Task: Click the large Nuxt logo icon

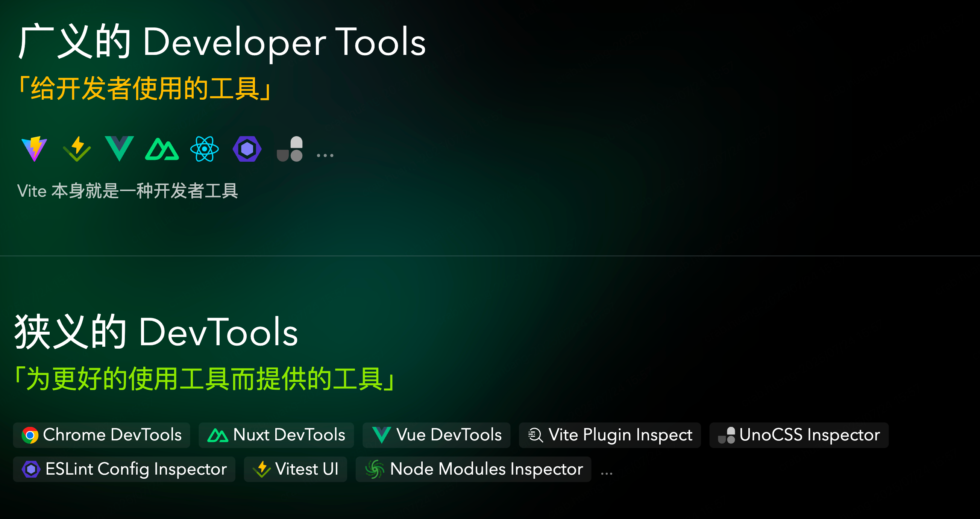Action: [x=162, y=150]
